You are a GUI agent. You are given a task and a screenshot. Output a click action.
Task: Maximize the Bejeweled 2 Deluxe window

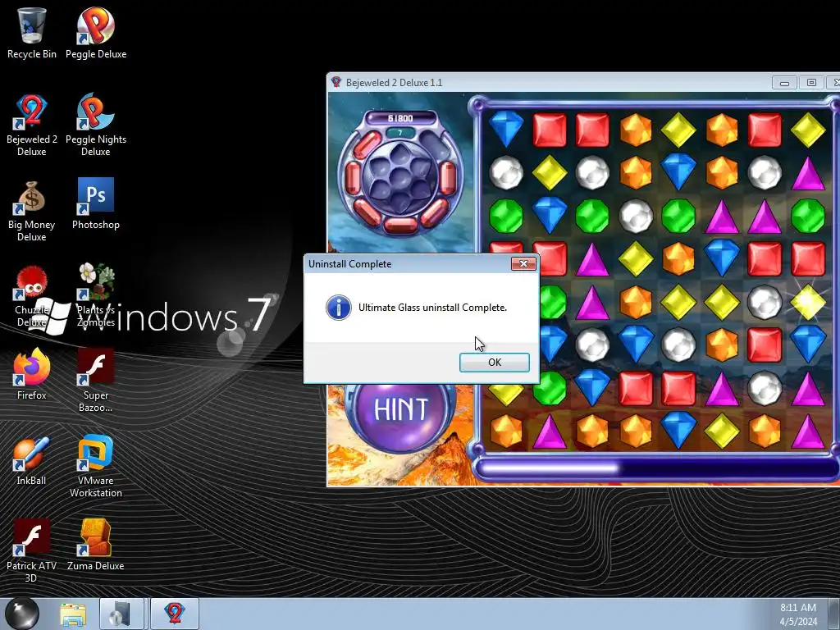(811, 83)
